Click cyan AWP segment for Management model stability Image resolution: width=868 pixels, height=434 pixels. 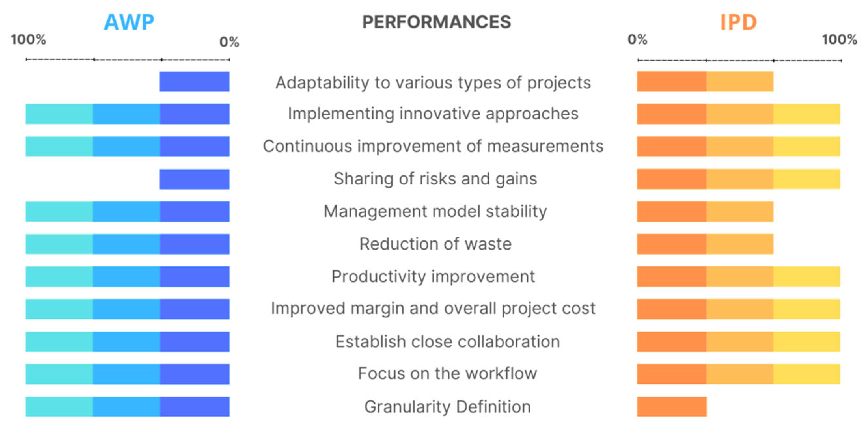click(x=59, y=211)
